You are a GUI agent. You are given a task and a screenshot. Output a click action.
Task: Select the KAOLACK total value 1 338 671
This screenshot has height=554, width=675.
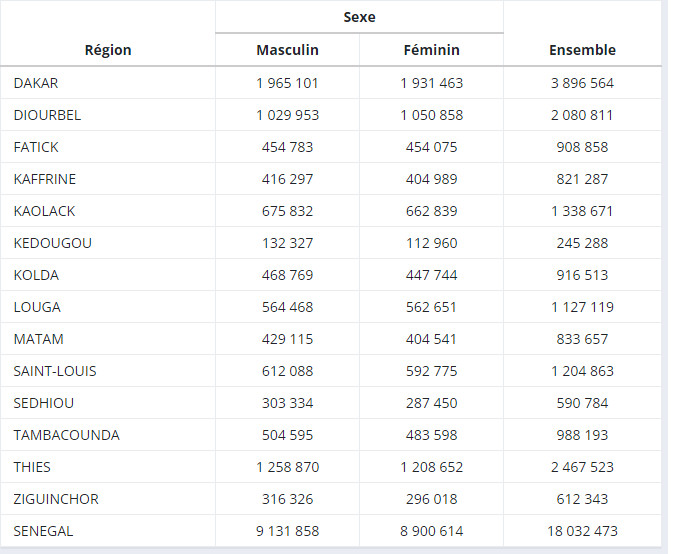coord(582,211)
